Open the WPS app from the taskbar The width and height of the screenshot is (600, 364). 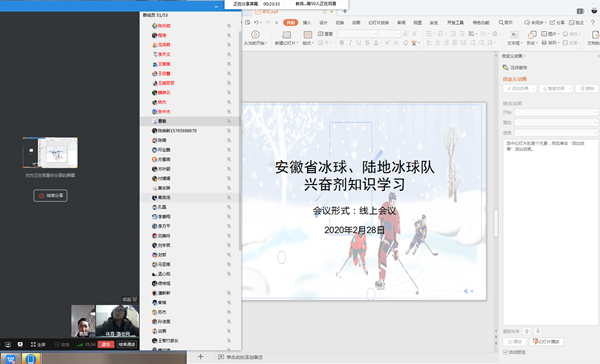[x=10, y=359]
